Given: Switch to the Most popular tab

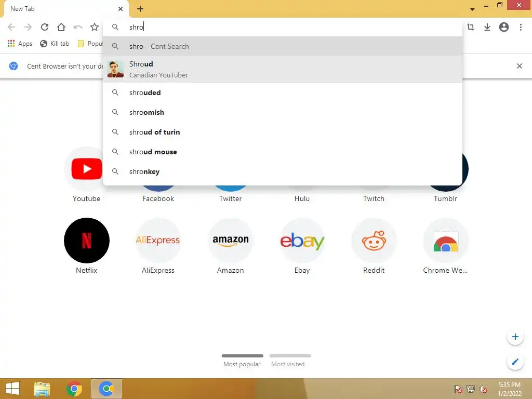Looking at the screenshot, I should click(242, 361).
